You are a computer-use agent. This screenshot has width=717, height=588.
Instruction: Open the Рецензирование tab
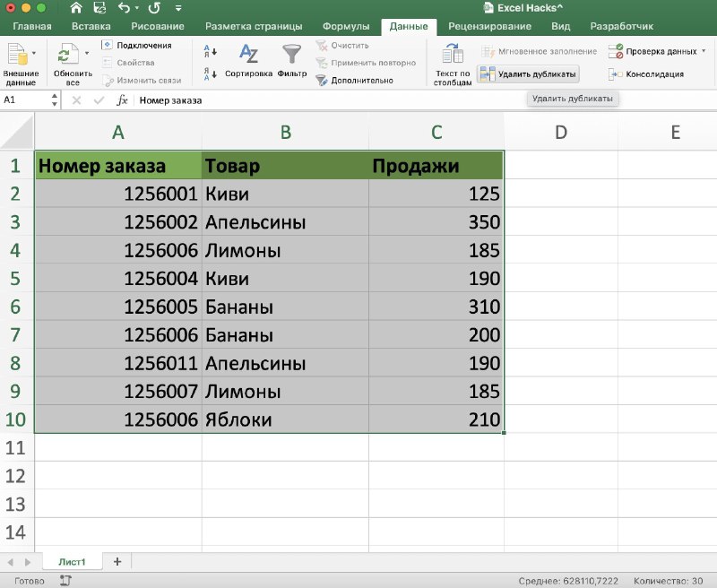coord(489,26)
